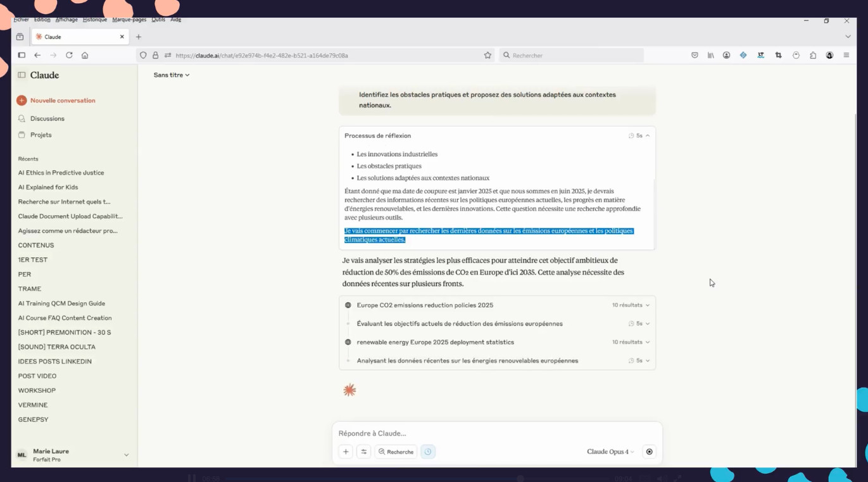Open Claude Document Upload Capabilit... chat
The height and width of the screenshot is (482, 868).
[x=70, y=216]
